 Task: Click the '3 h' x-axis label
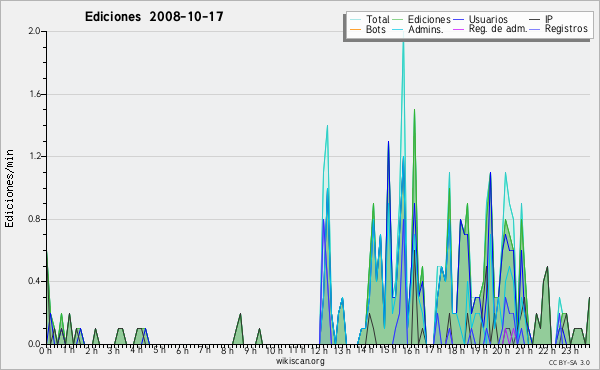[x=114, y=351]
